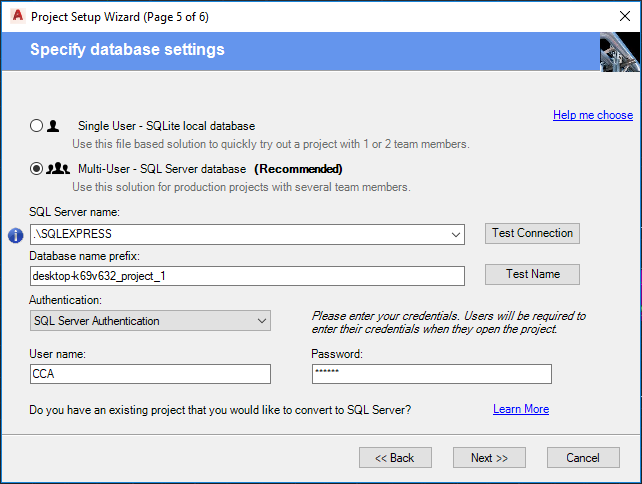This screenshot has height=484, width=642.
Task: Click the blue info icon beside server name
Action: coord(15,235)
